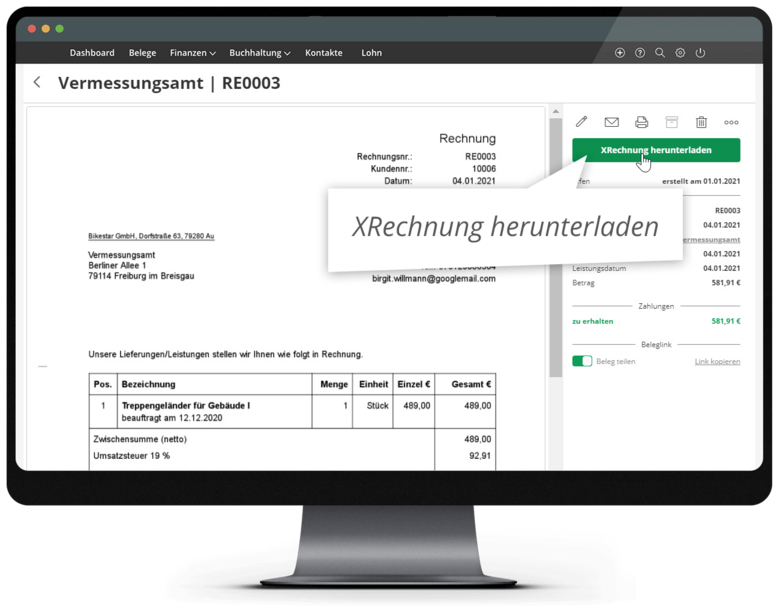Viewport: 780px width, 609px height.
Task: Archive the document using the archive box icon
Action: [672, 122]
